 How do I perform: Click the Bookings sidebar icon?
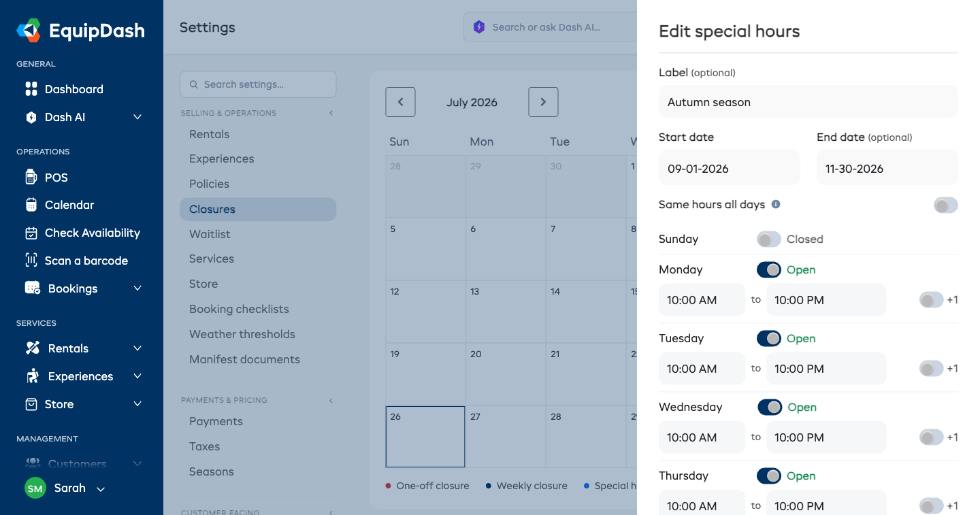(33, 288)
